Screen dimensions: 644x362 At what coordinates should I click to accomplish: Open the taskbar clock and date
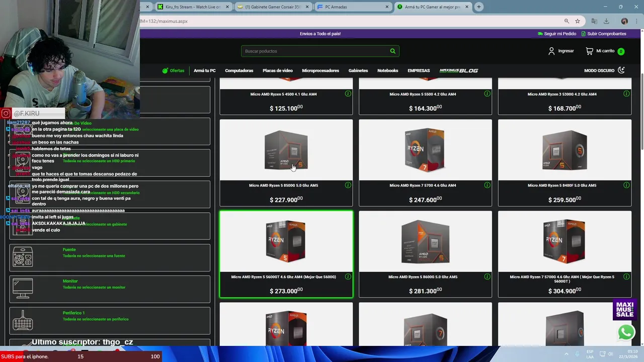(628, 354)
